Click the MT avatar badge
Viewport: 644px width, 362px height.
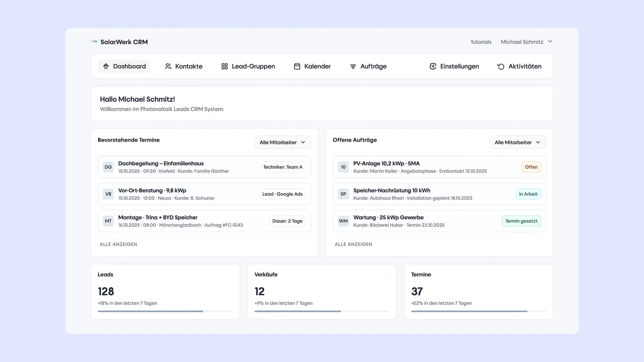click(108, 221)
